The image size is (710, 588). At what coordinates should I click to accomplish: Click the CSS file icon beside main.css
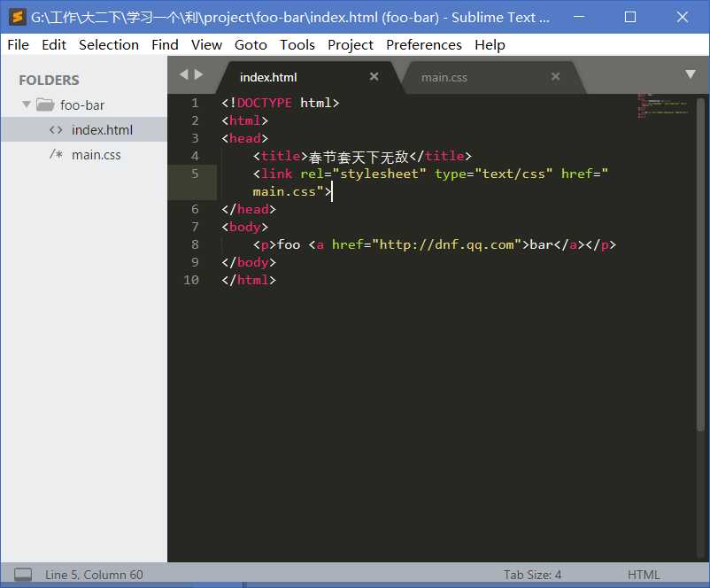coord(56,154)
